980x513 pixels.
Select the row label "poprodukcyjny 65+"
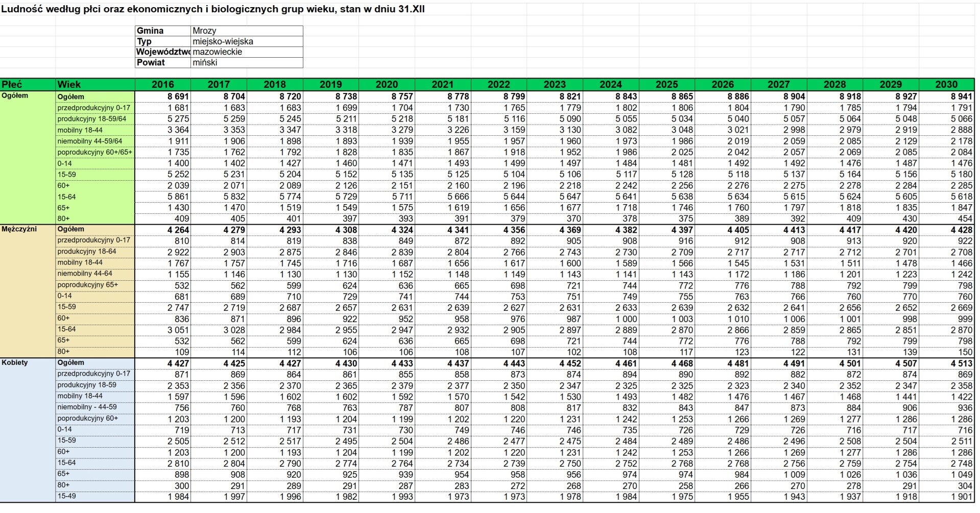click(95, 285)
